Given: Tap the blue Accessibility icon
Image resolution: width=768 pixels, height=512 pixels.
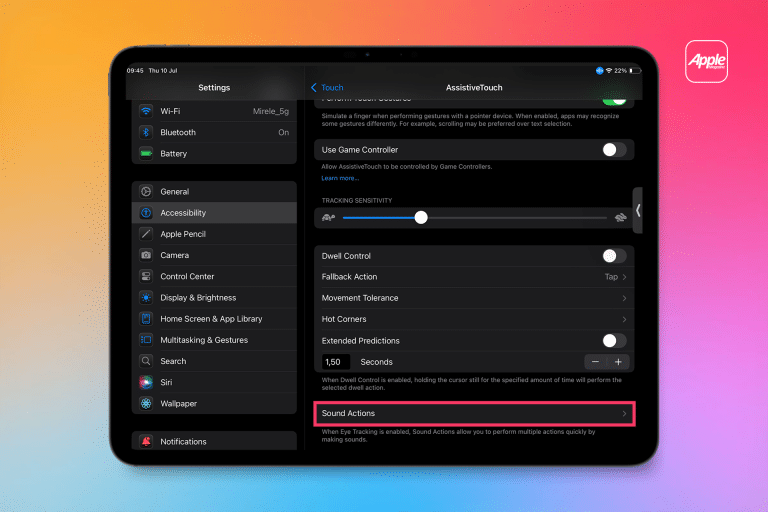Looking at the screenshot, I should [x=146, y=213].
